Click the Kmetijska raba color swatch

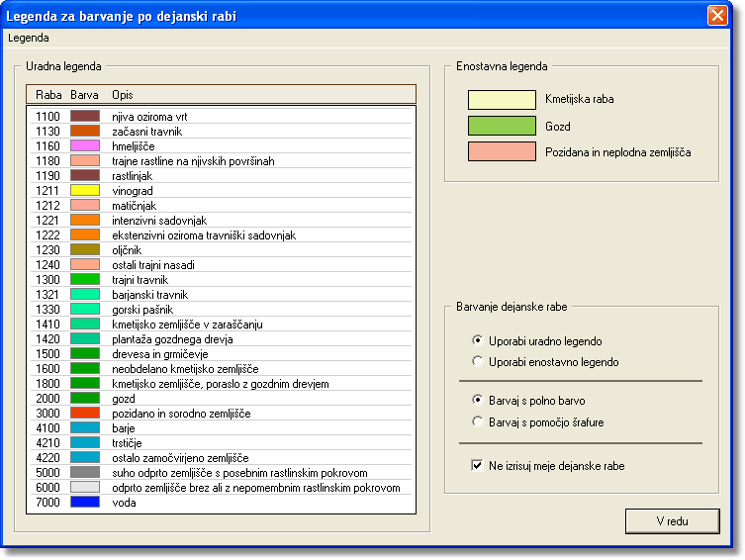click(502, 99)
